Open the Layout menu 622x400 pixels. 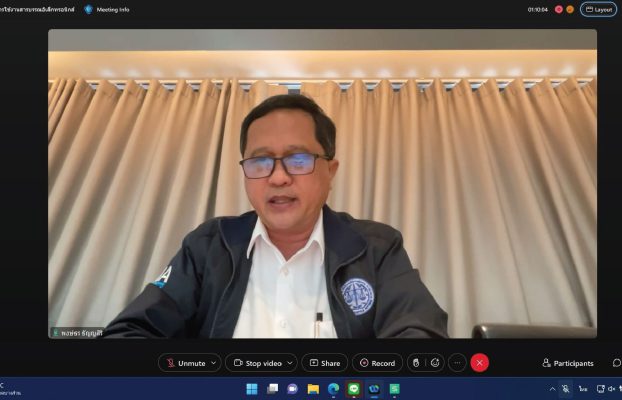598,9
